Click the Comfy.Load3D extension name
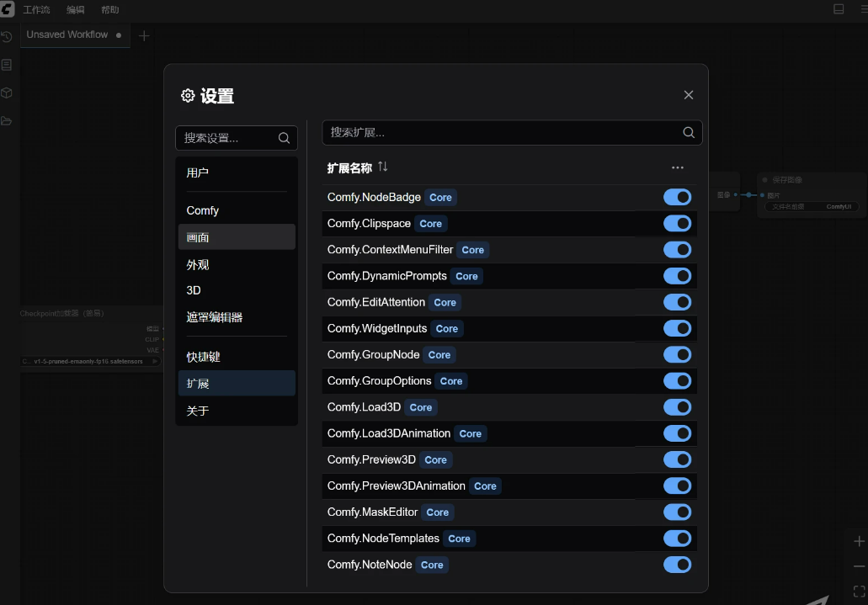Image resolution: width=868 pixels, height=605 pixels. coord(364,407)
